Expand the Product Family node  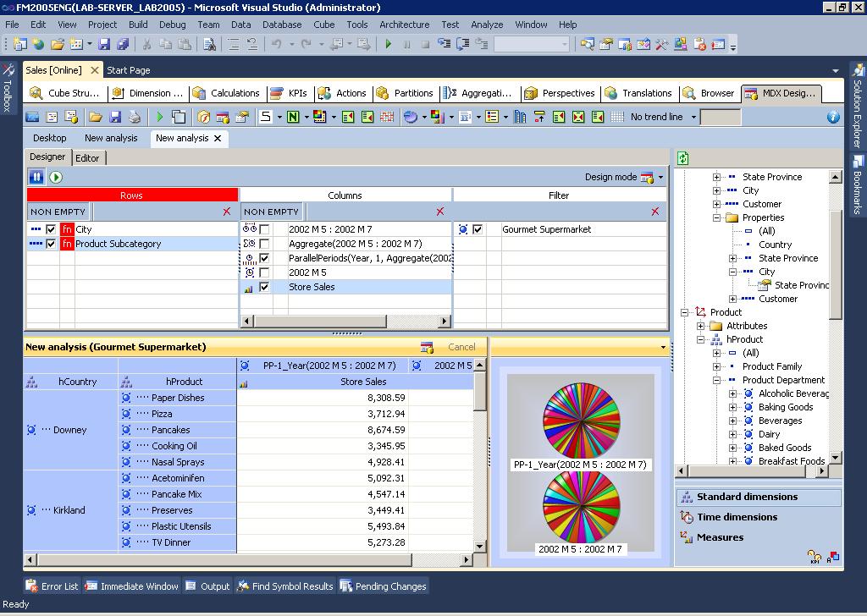coord(716,366)
